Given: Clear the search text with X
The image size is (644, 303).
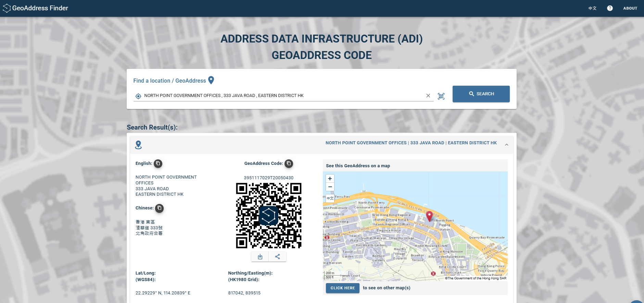Looking at the screenshot, I should (428, 96).
